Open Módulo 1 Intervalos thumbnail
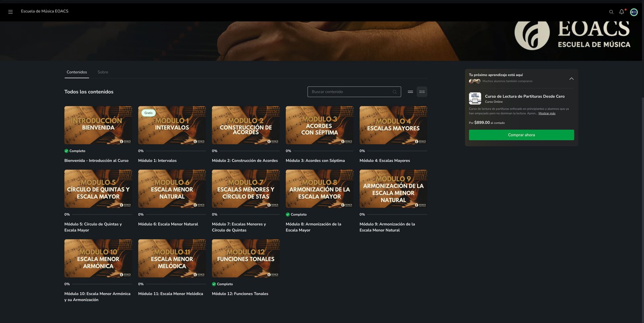The image size is (644, 323). click(x=172, y=125)
